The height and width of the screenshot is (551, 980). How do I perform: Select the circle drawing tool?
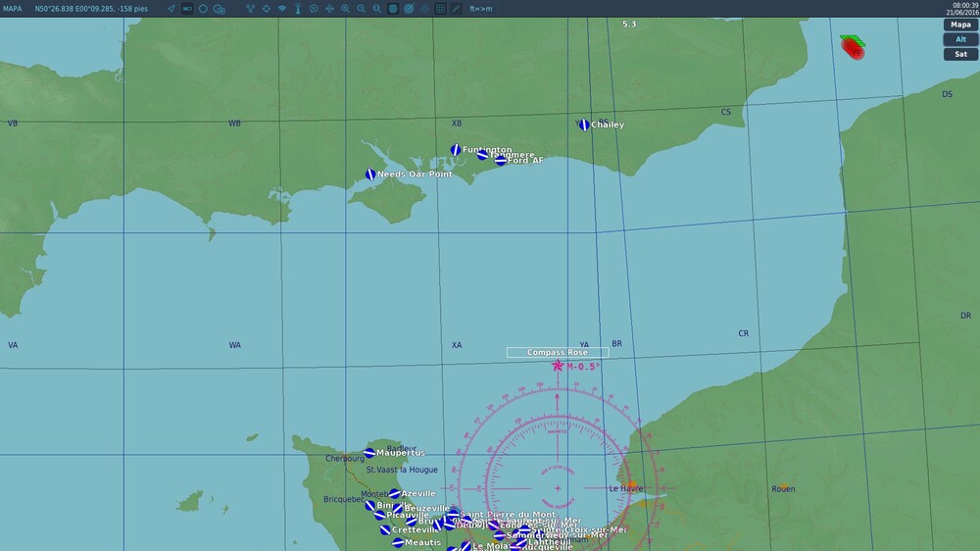[x=203, y=9]
